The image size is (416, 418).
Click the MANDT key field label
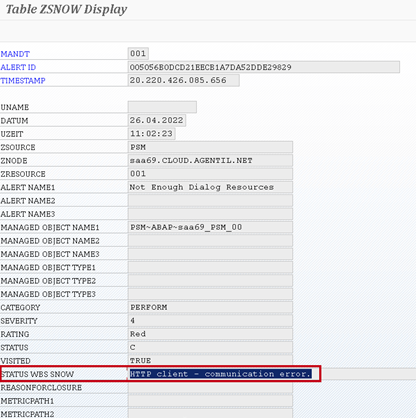point(15,54)
